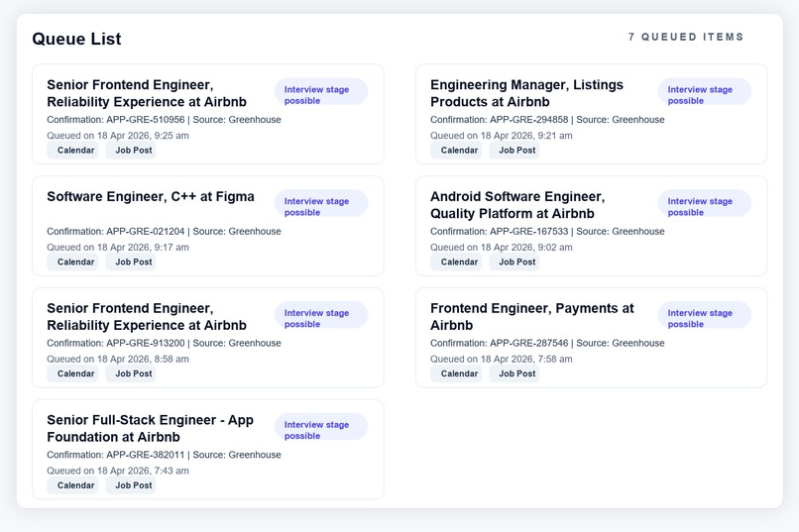
Task: Select title Engineering Manager, Listings Products at Airbnb
Action: pyautogui.click(x=526, y=93)
